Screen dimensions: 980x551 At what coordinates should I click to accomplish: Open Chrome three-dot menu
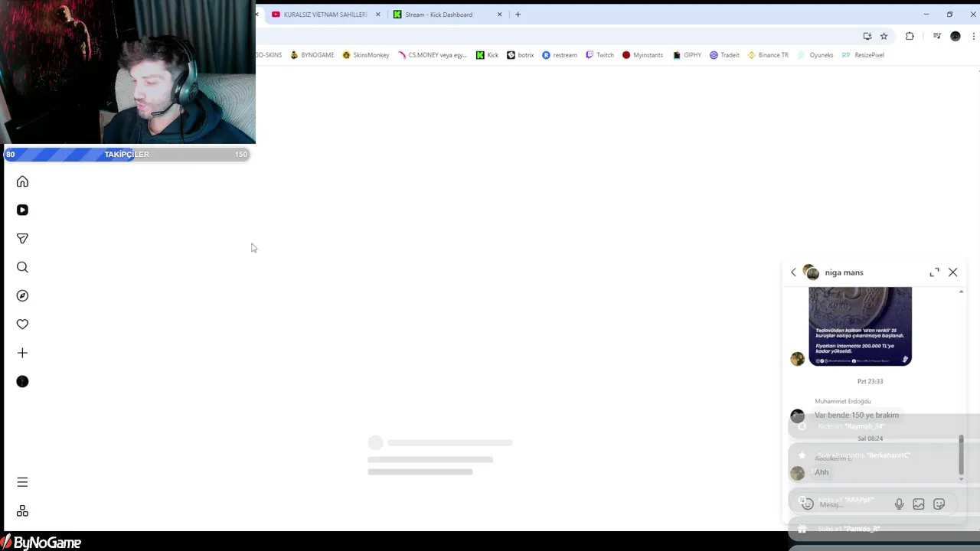pos(974,36)
